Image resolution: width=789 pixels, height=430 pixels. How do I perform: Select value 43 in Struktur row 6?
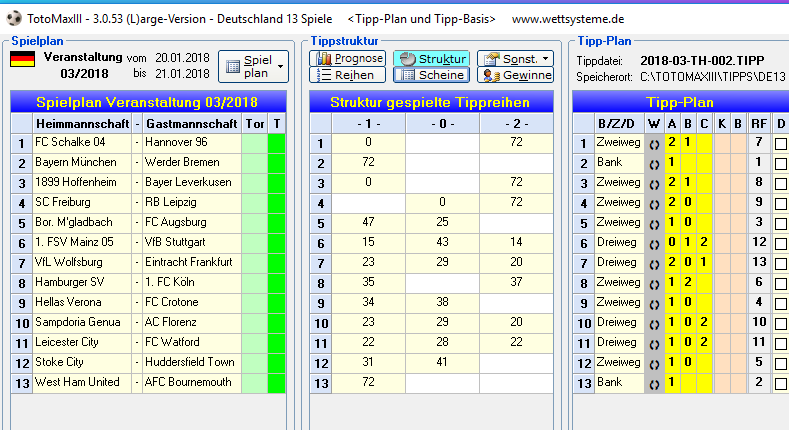(x=442, y=243)
